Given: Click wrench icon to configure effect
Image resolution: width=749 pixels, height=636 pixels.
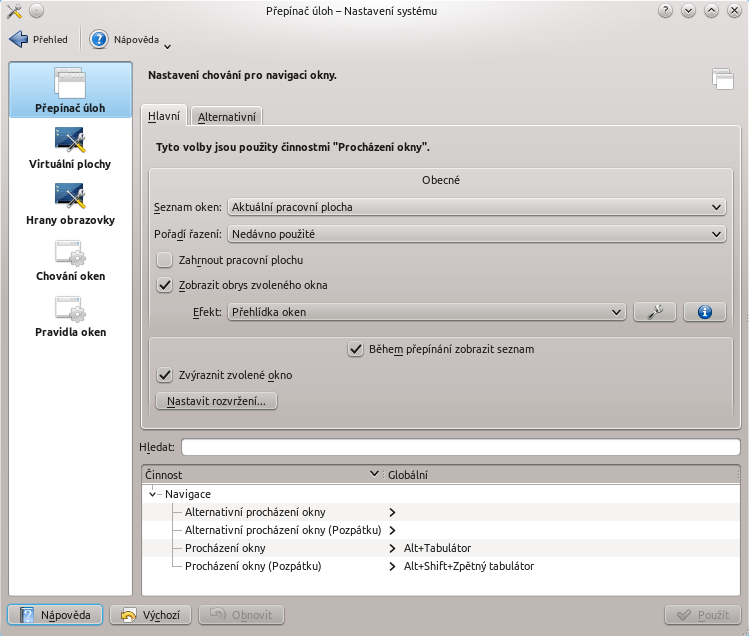Looking at the screenshot, I should 654,312.
